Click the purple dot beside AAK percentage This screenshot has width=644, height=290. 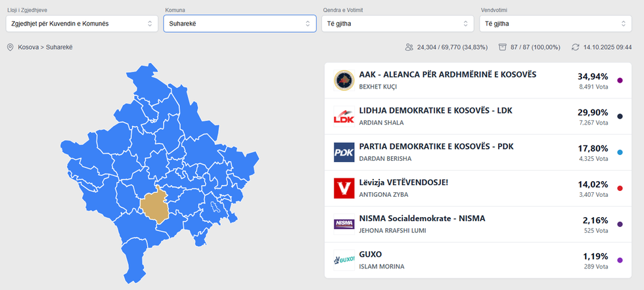(620, 81)
